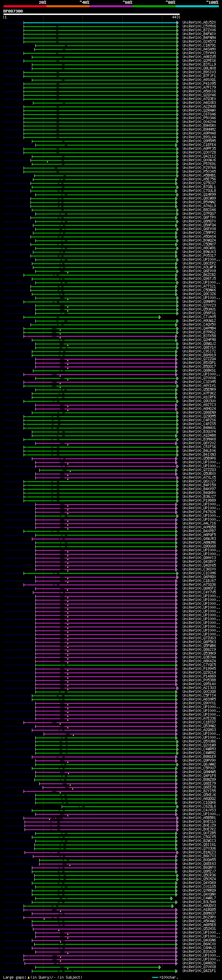Click the red identity legend segment
This screenshot has width=222, height=980.
(x=25, y=6)
